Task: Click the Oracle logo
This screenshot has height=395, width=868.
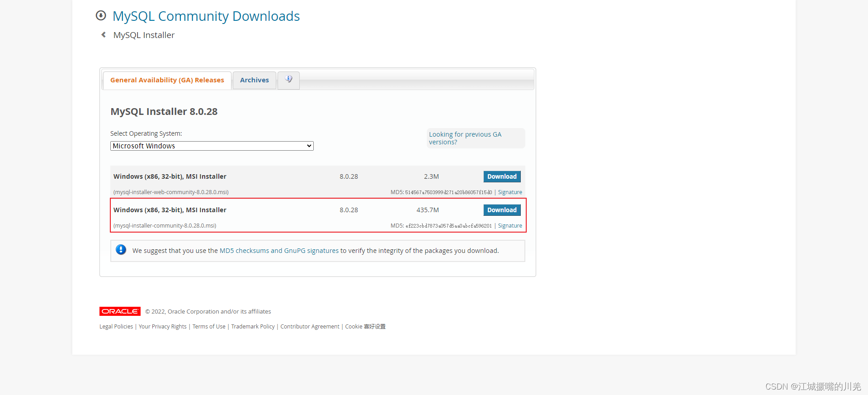Action: [x=120, y=311]
